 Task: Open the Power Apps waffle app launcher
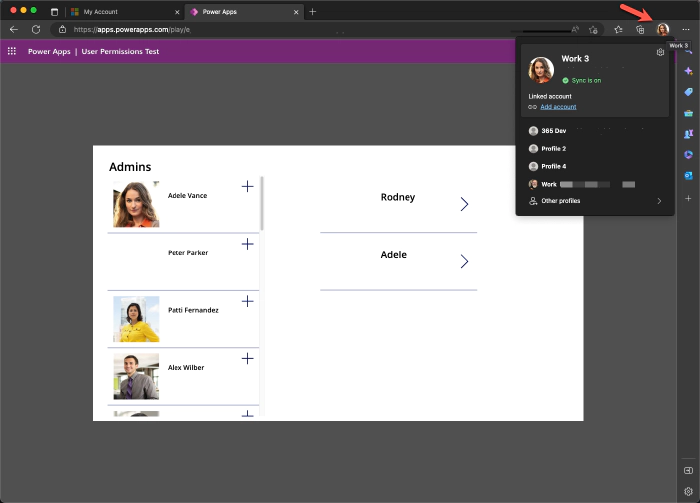tap(12, 50)
